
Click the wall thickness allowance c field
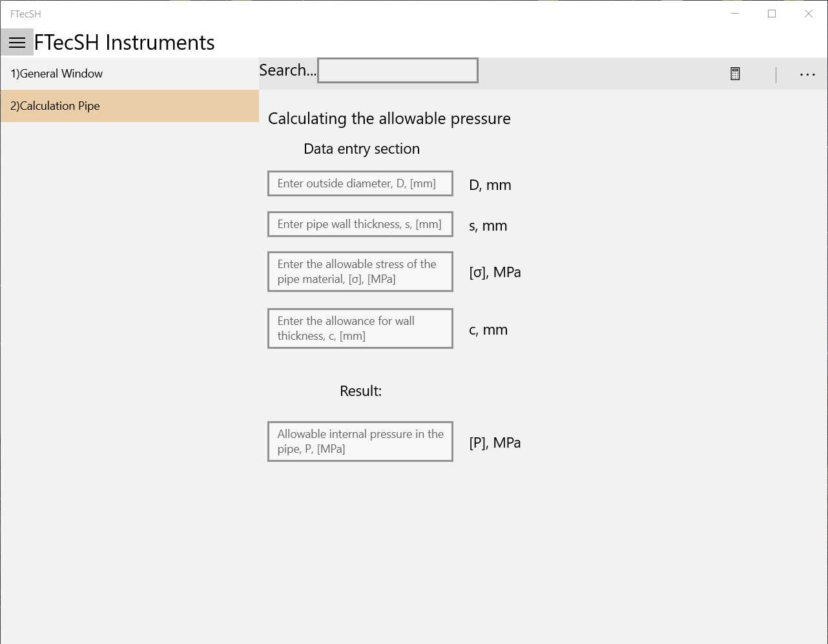(360, 328)
